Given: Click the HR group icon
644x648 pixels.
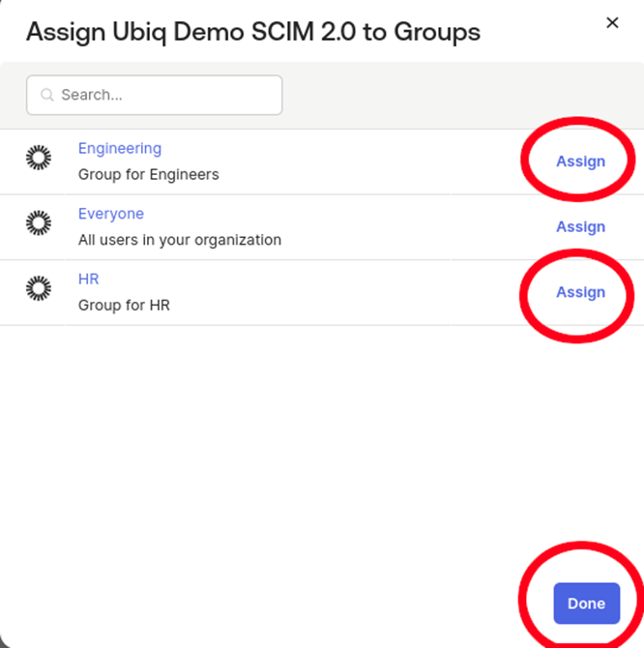Looking at the screenshot, I should click(x=39, y=288).
